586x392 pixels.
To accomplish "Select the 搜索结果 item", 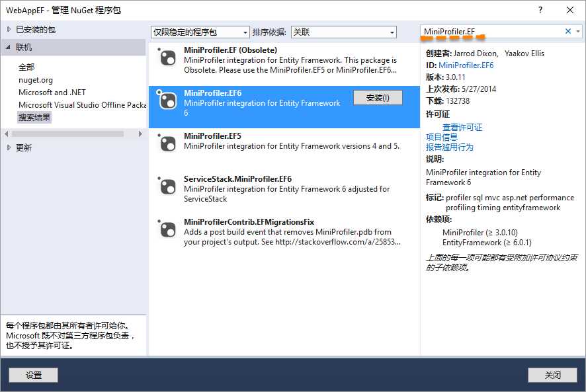I will [34, 118].
